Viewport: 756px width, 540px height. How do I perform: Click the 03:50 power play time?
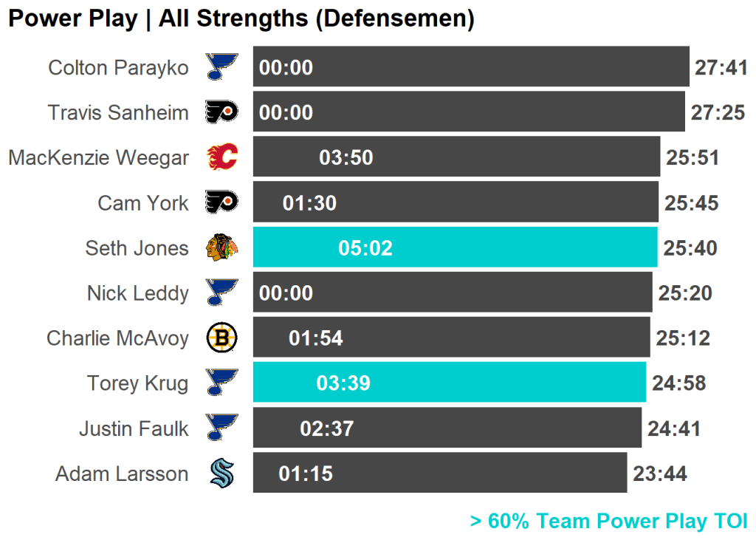pos(346,158)
